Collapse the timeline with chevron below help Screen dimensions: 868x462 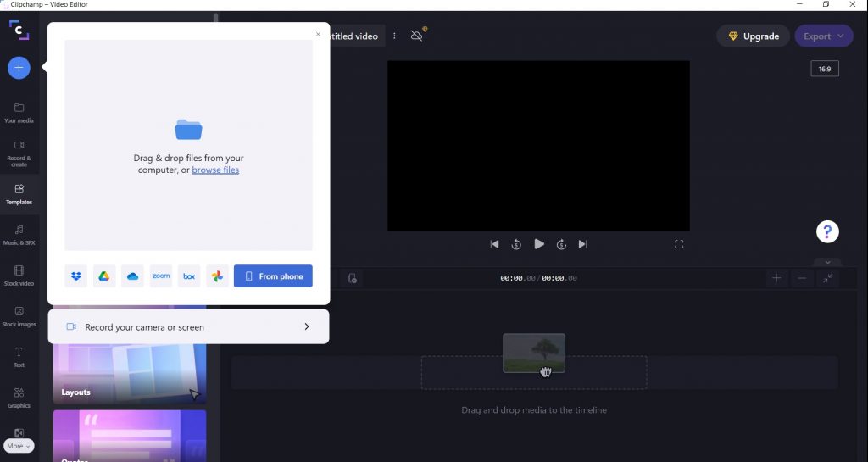pyautogui.click(x=827, y=262)
